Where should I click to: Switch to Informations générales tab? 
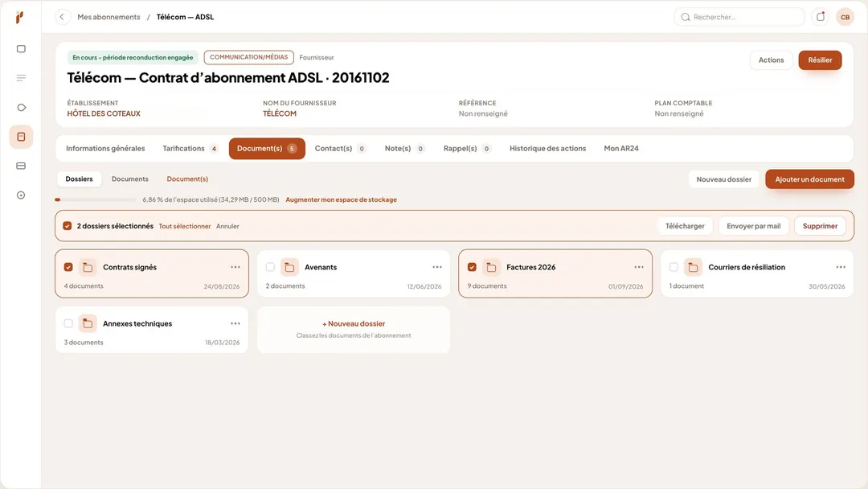point(105,149)
